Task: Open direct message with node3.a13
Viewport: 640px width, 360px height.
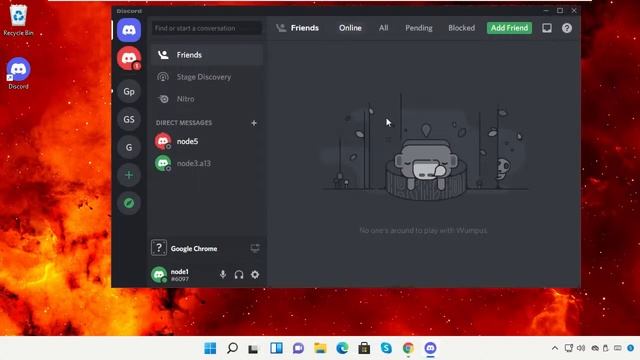Action: point(207,163)
